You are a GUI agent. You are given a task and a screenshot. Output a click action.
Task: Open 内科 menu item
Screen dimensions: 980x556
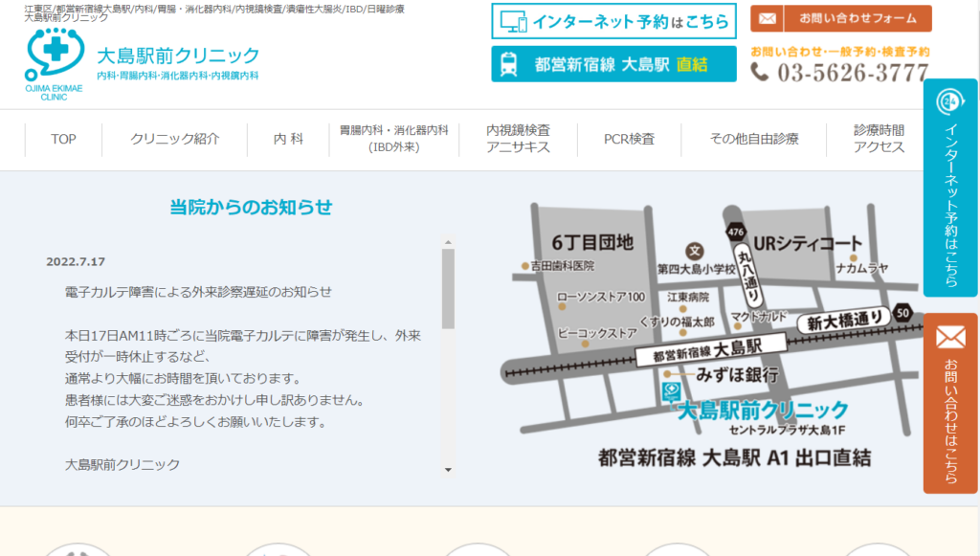pos(288,140)
